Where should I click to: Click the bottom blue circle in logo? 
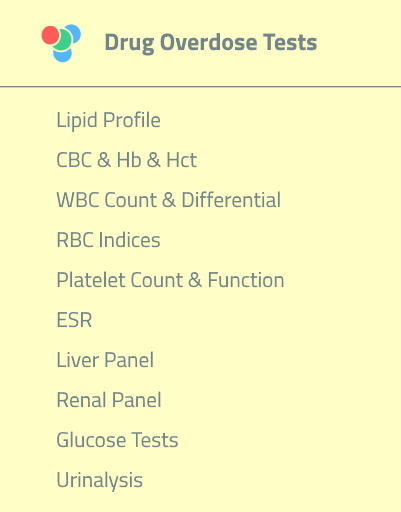click(x=63, y=54)
